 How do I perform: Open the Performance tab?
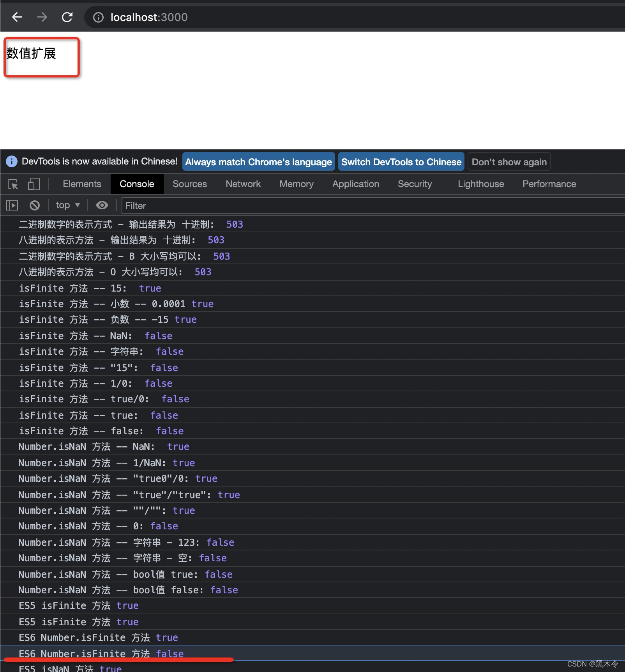click(549, 184)
